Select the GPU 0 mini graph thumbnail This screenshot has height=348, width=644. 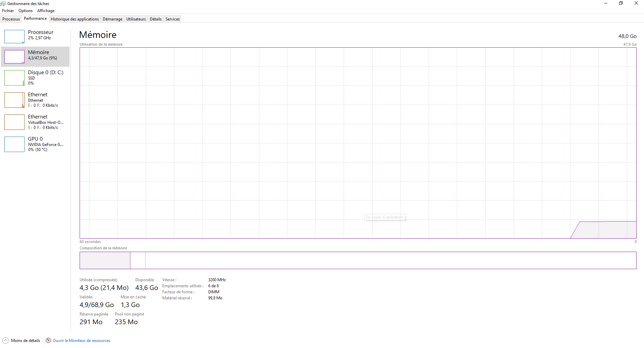[x=14, y=144]
